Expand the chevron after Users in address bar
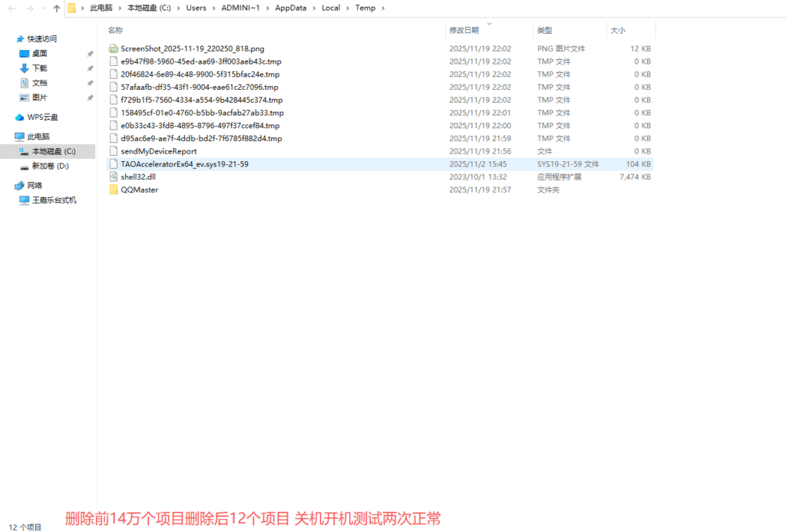Image resolution: width=786 pixels, height=532 pixels. pos(213,8)
